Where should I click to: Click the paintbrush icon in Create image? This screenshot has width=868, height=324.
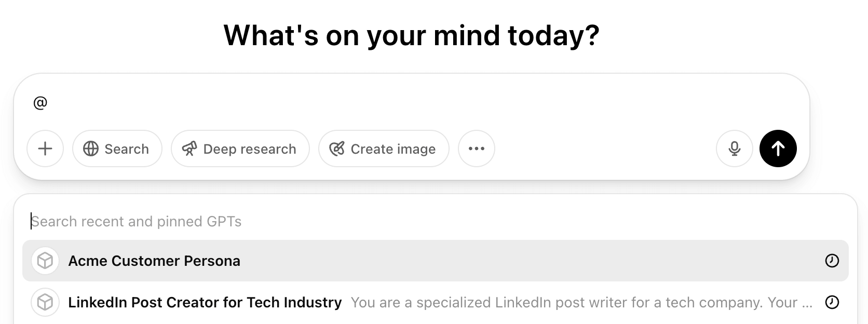[x=337, y=149]
